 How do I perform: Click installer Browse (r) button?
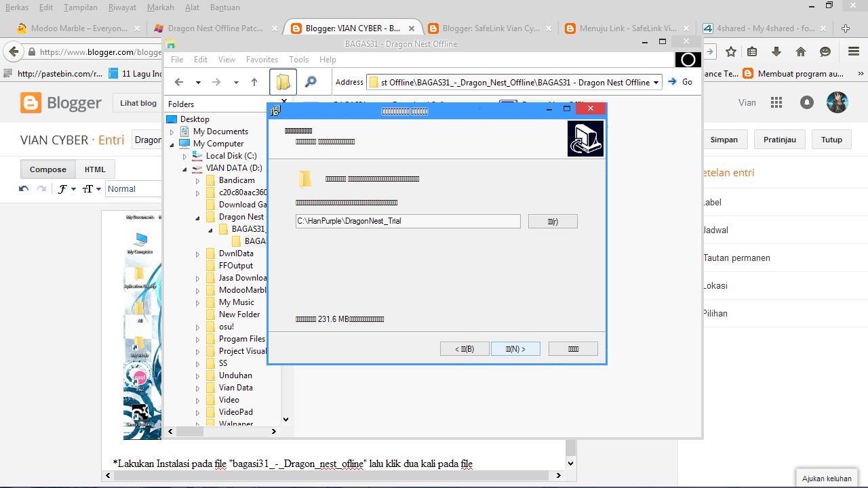coord(553,222)
